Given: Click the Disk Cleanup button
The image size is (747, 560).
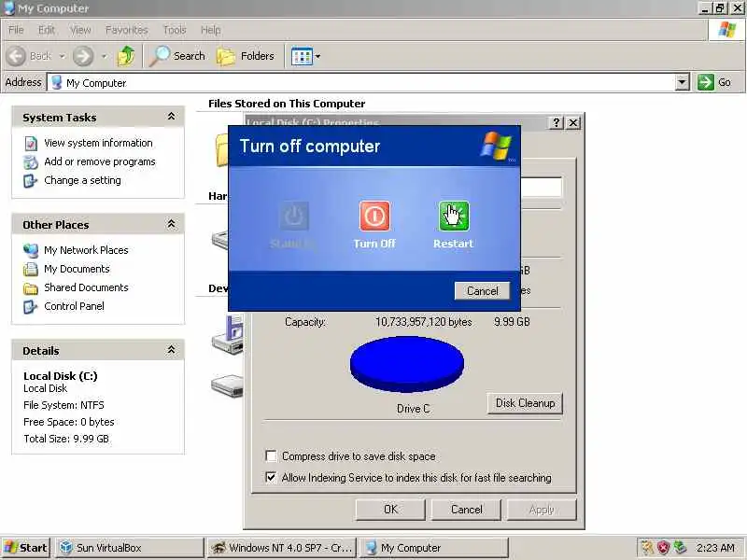Looking at the screenshot, I should click(x=525, y=403).
